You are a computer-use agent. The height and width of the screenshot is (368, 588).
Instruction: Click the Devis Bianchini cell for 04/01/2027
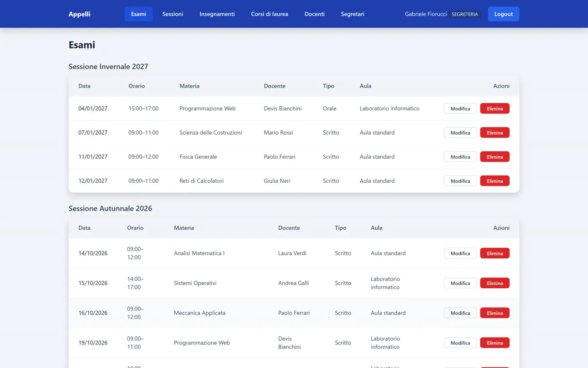coord(283,108)
